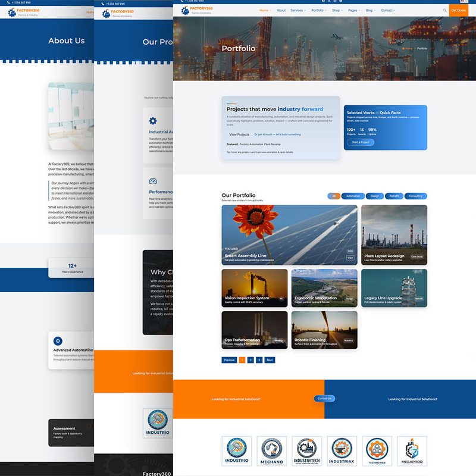Open the Services dropdown menu
This screenshot has width=476, height=476.
point(296,10)
